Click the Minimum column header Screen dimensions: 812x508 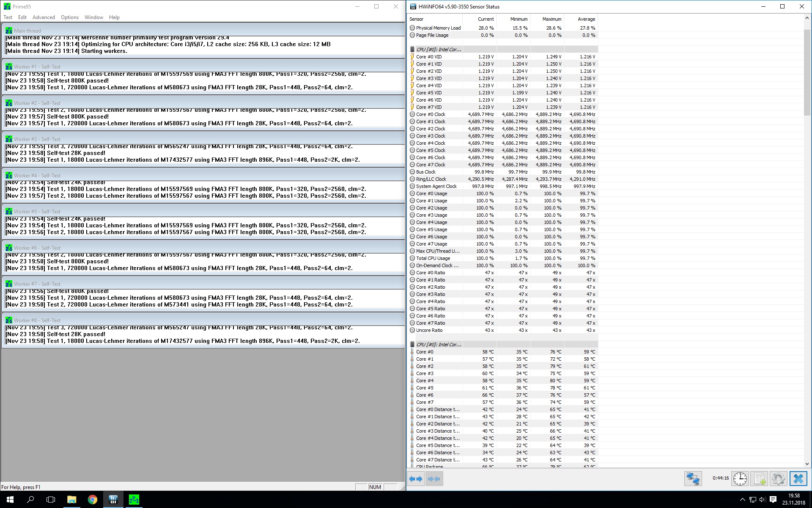click(513, 19)
